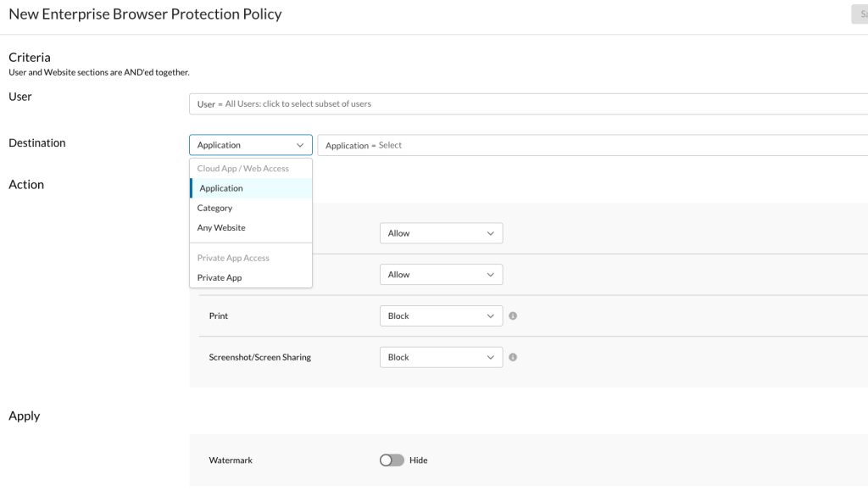Click the Screenshot/Screen Sharing label

[259, 358]
